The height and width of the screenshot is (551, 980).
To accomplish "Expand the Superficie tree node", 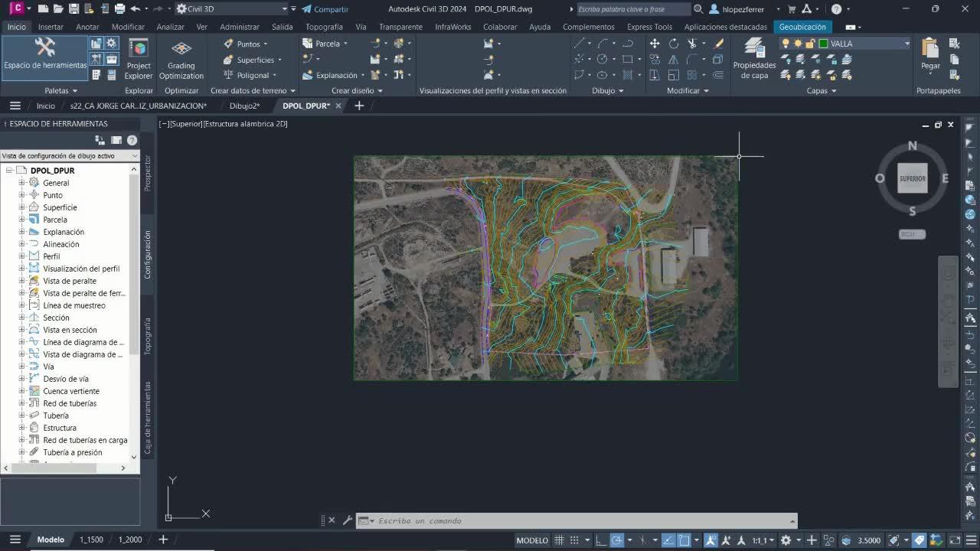I will pos(22,207).
